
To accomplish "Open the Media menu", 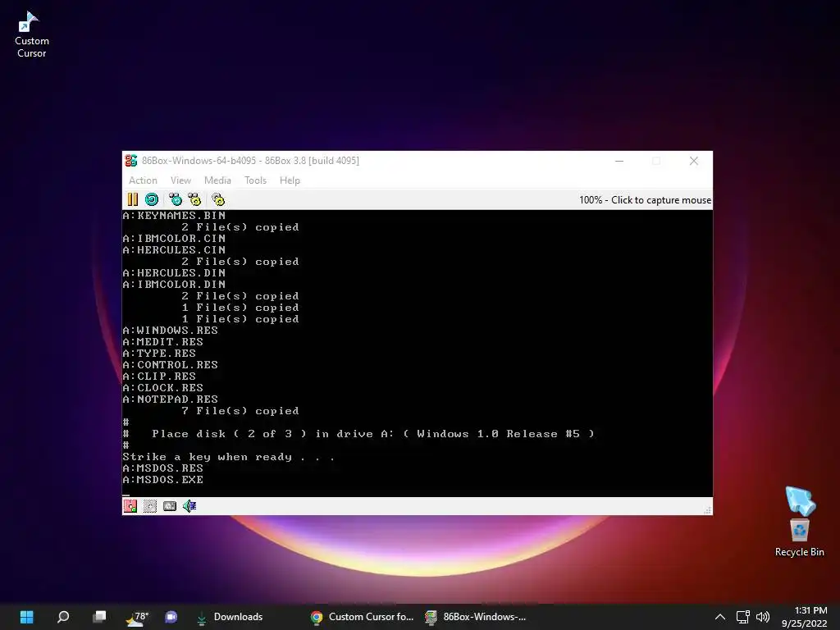I will (217, 180).
